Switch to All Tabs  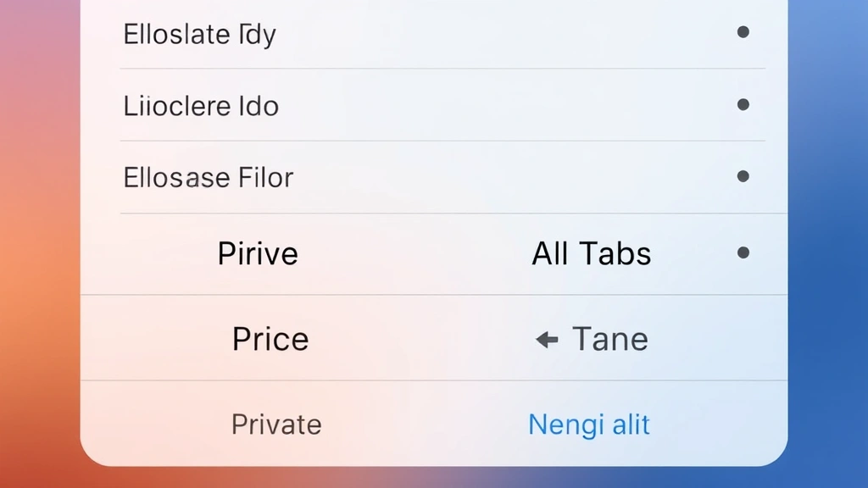(x=591, y=253)
